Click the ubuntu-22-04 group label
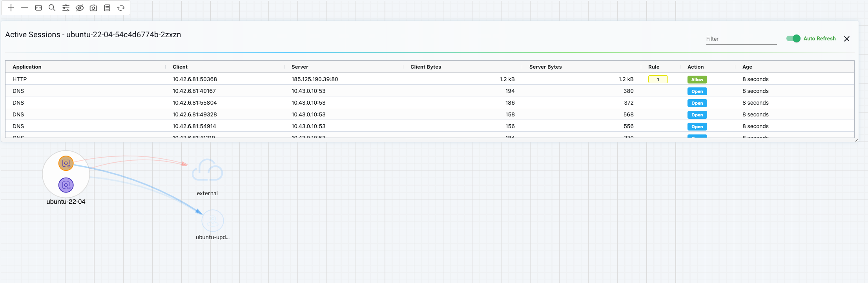 pyautogui.click(x=66, y=202)
